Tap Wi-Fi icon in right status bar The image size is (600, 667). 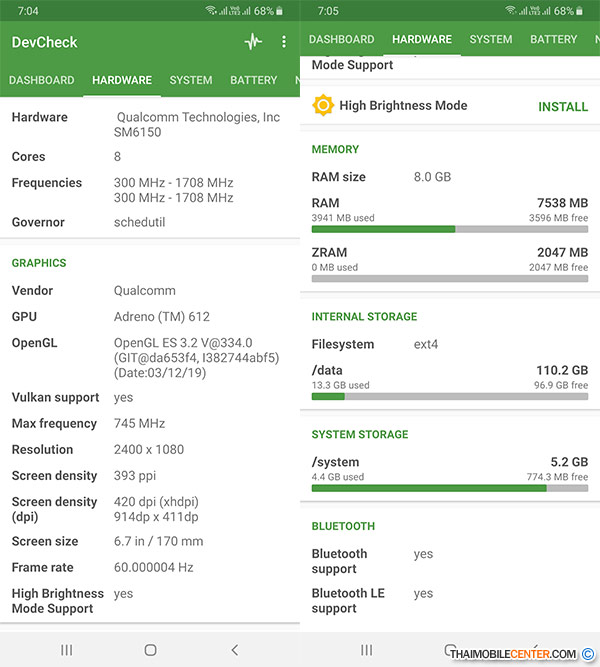click(x=511, y=10)
